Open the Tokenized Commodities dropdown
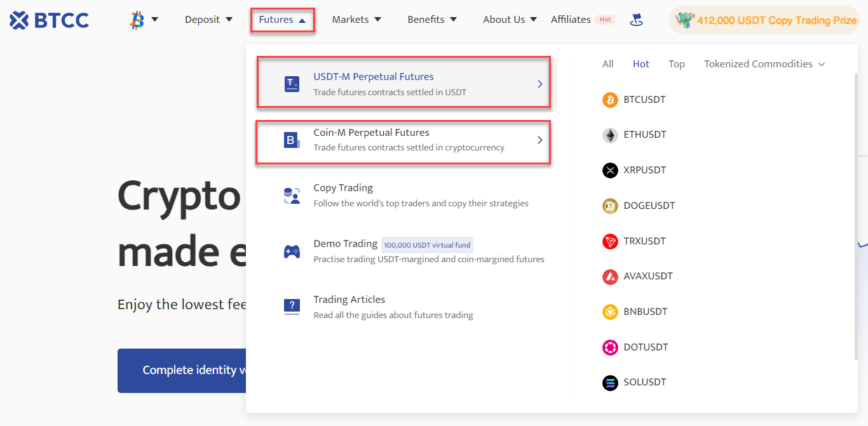 click(764, 64)
